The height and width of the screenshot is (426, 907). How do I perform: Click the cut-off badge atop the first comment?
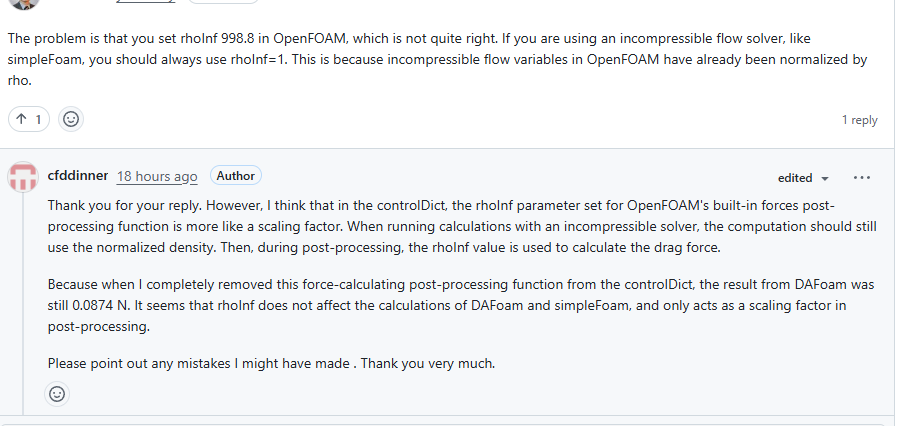(224, 2)
